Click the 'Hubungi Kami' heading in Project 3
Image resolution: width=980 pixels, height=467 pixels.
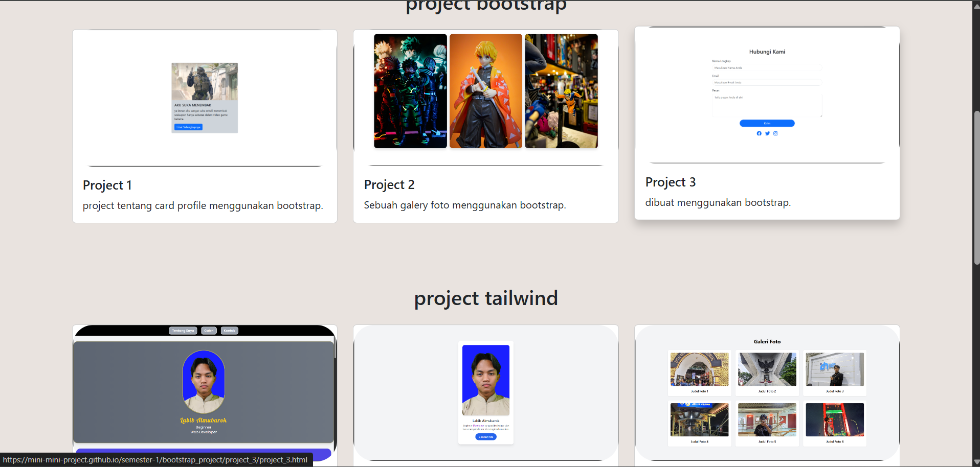767,52
